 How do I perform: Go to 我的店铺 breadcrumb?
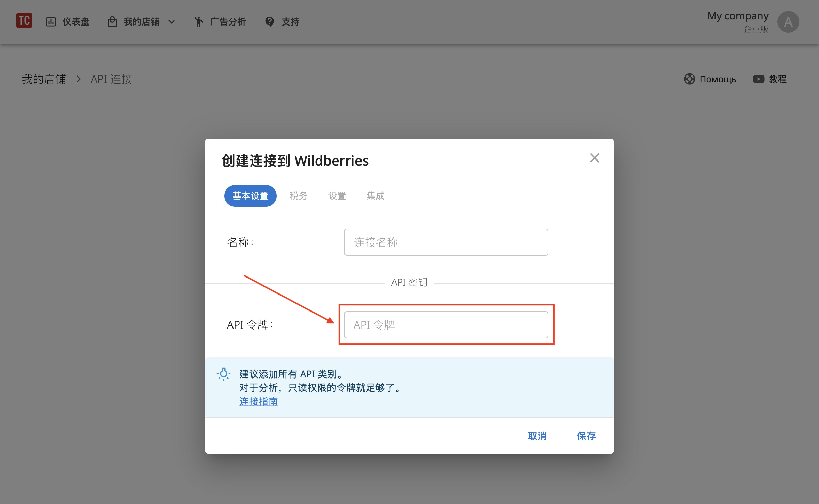pyautogui.click(x=44, y=79)
